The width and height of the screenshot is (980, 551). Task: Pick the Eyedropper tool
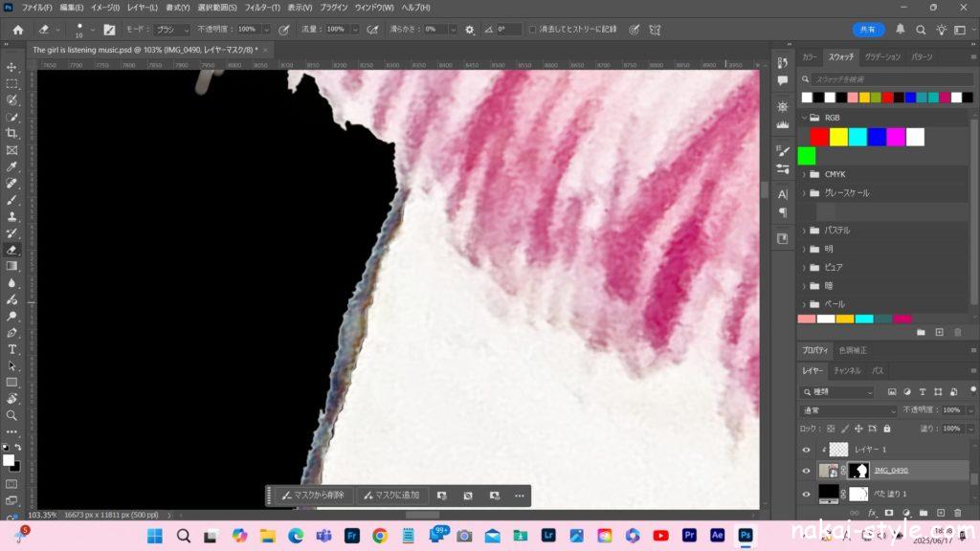pyautogui.click(x=12, y=166)
